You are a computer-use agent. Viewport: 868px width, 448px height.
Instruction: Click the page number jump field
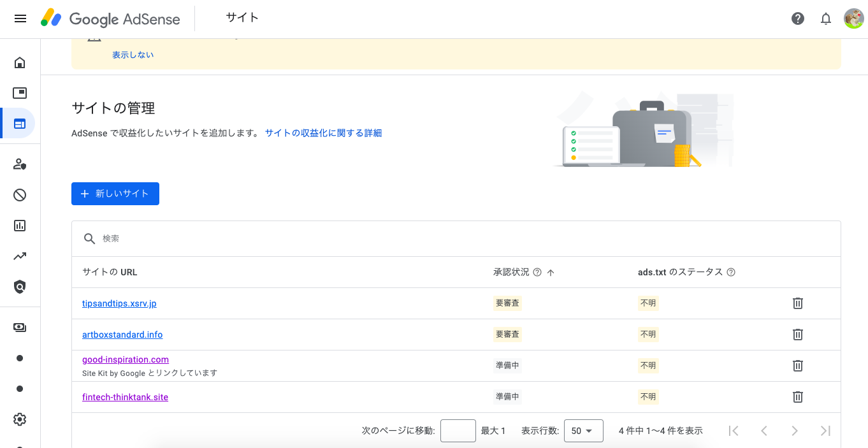coord(458,431)
